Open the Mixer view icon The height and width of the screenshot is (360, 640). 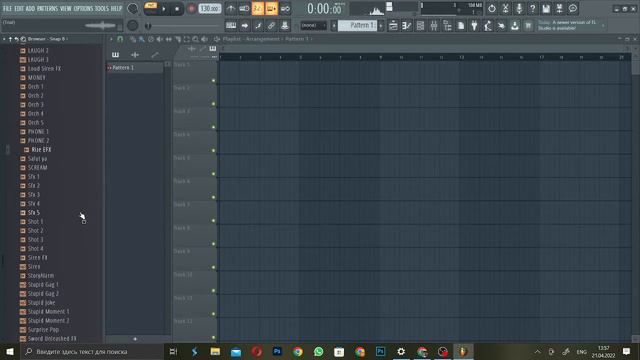(x=434, y=26)
